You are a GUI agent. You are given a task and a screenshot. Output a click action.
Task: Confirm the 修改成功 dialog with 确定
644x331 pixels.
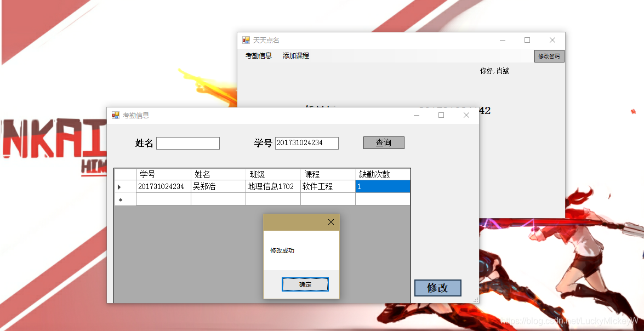pos(305,284)
